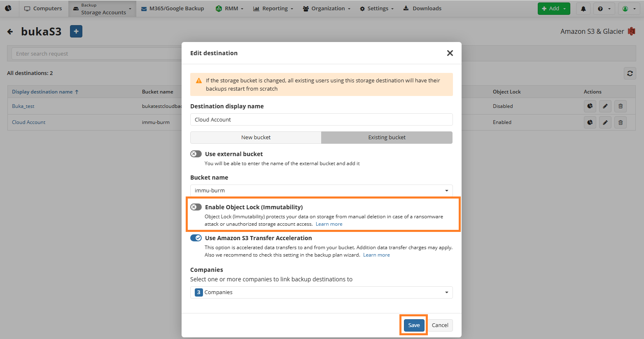
Task: Click Learn more link under Object Lock
Action: [329, 224]
